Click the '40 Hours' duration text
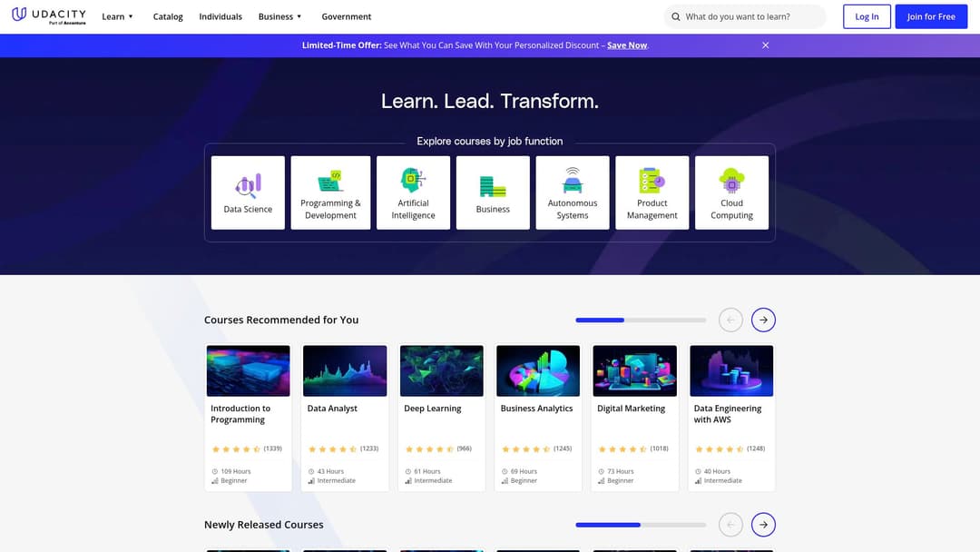980x552 pixels. tap(718, 471)
